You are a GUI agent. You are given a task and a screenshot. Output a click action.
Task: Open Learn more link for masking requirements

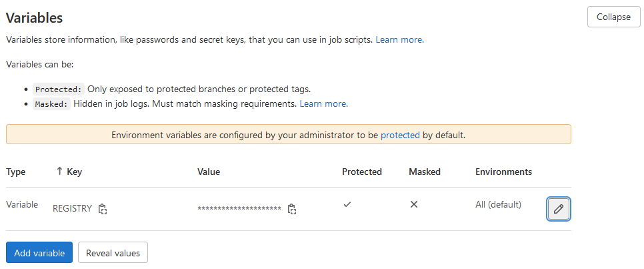323,103
